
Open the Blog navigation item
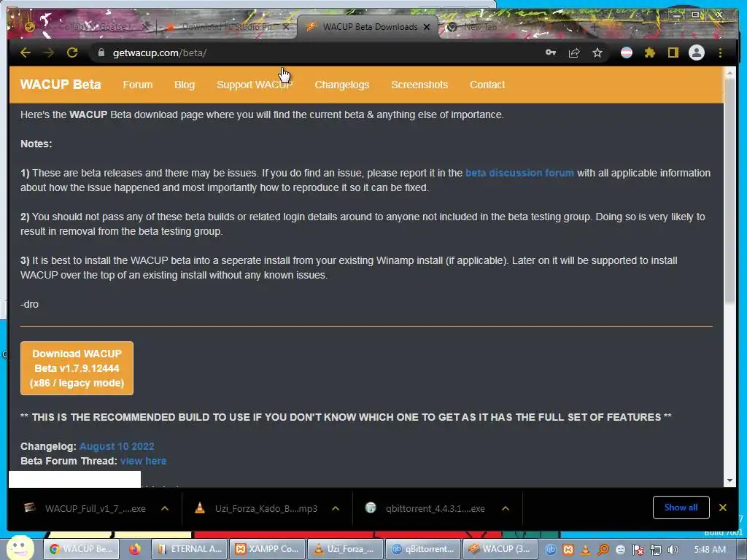click(x=185, y=85)
